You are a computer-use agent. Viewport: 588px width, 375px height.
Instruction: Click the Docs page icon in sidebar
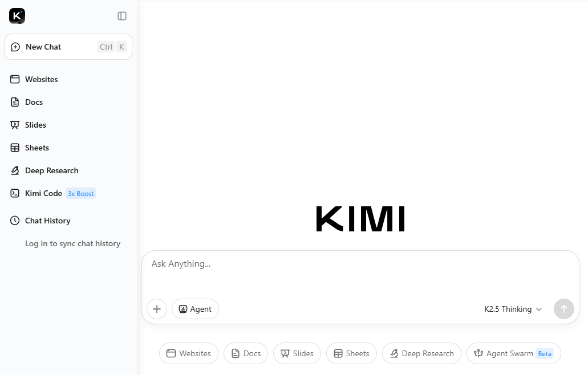[15, 102]
